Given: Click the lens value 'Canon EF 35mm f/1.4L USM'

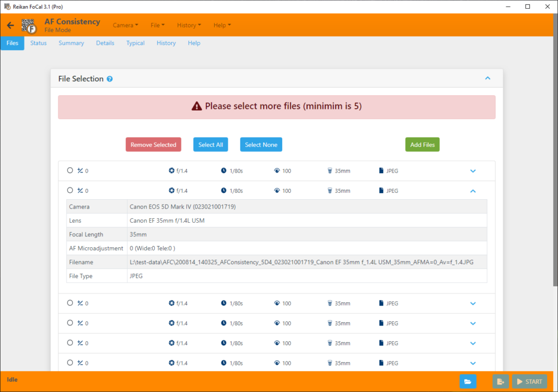Looking at the screenshot, I should pyautogui.click(x=167, y=220).
